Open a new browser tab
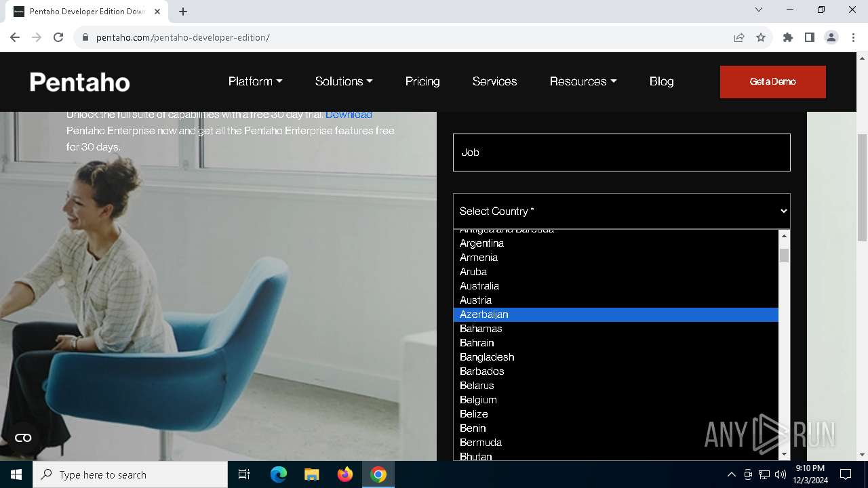Image resolution: width=868 pixels, height=488 pixels. point(183,12)
